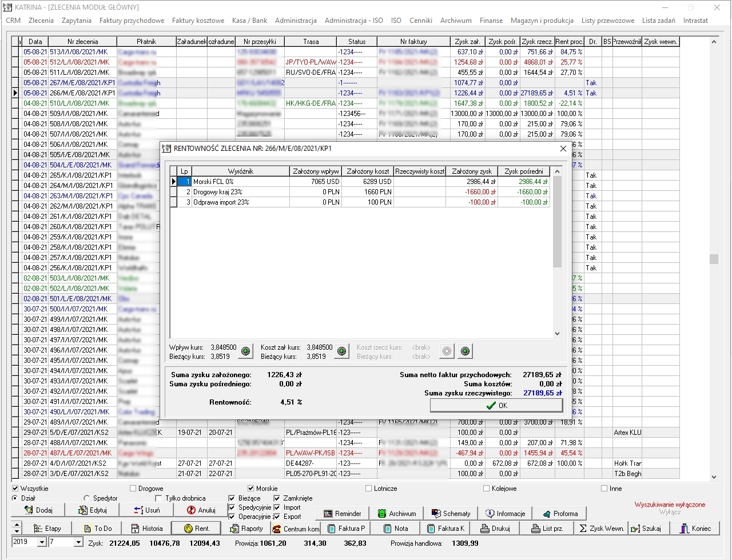Click the Anuluj cancel button
The height and width of the screenshot is (560, 732).
(201, 510)
